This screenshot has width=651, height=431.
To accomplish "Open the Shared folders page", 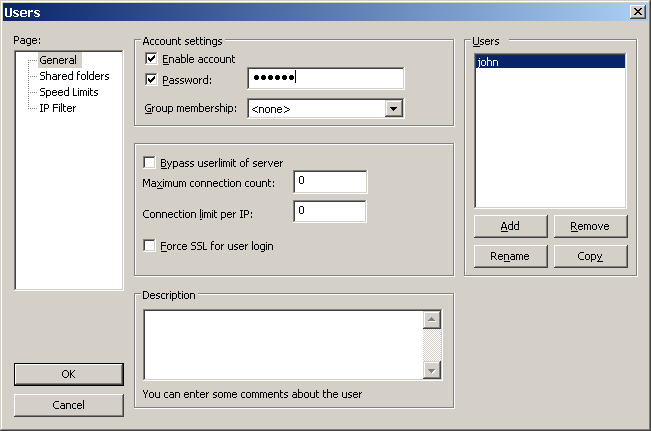I will click(74, 76).
